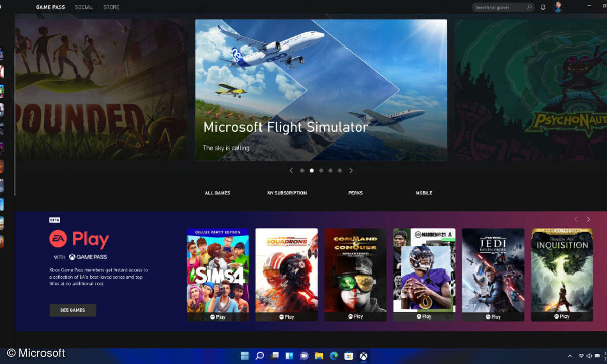Open the PERKS section
The height and width of the screenshot is (364, 607).
tap(355, 193)
